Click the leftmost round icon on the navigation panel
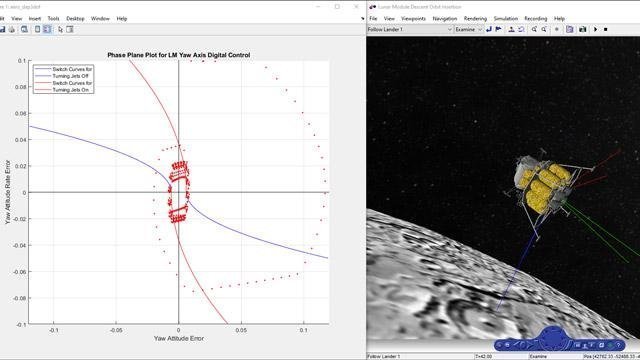This screenshot has width=640, height=360. [x=499, y=345]
